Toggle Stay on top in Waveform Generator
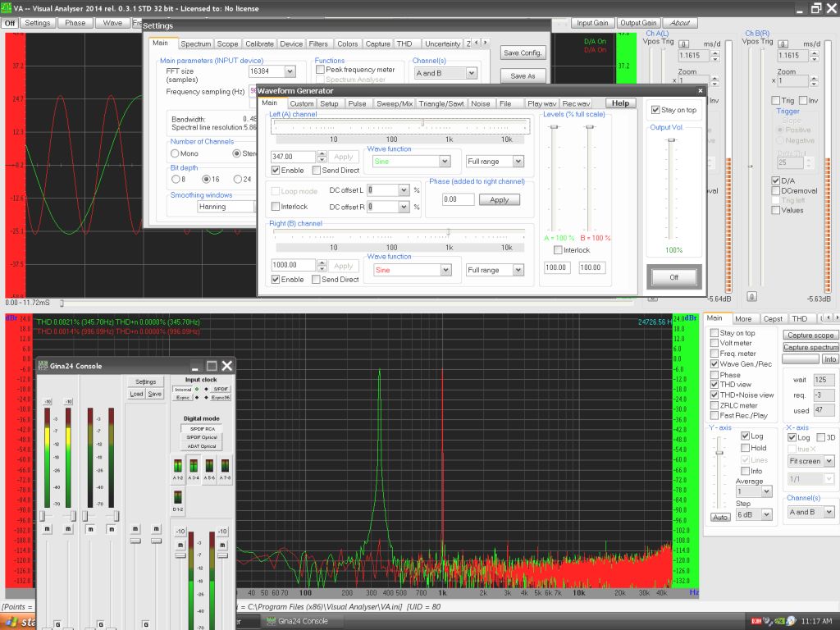840x630 pixels. pyautogui.click(x=655, y=110)
